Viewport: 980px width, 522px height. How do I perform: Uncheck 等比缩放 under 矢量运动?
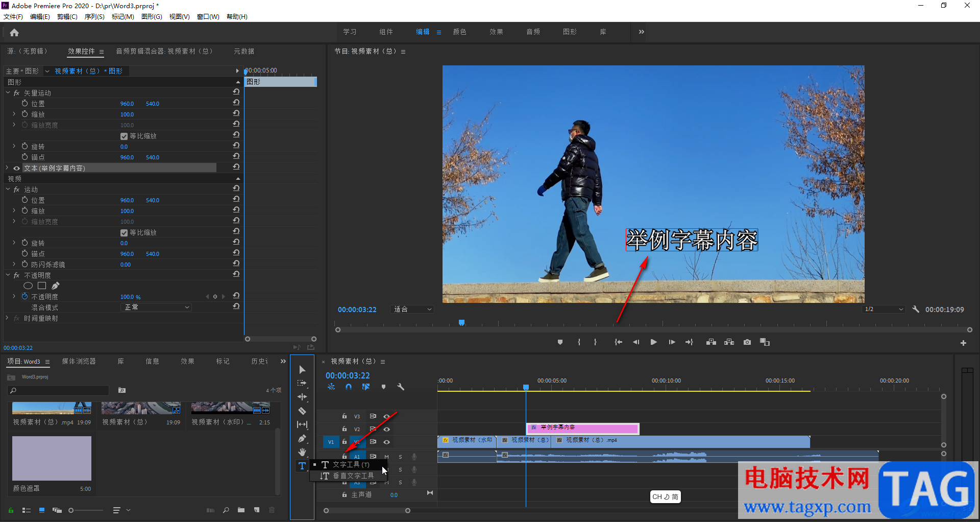pyautogui.click(x=124, y=136)
